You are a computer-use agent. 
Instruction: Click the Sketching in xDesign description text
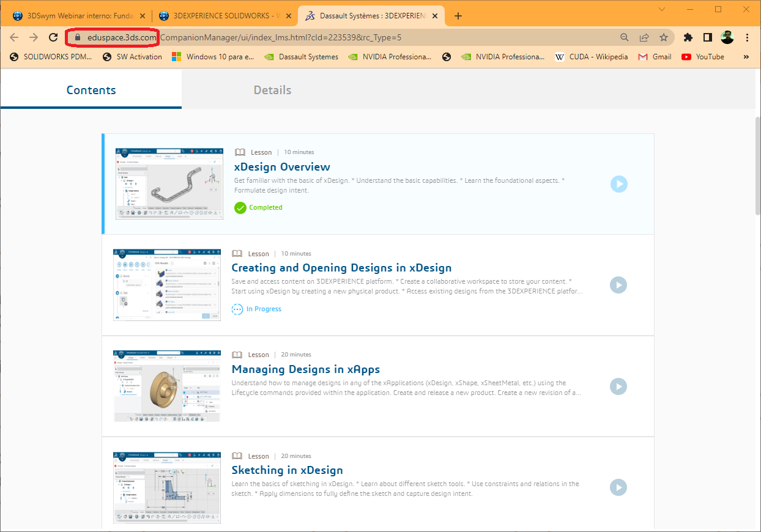point(405,489)
